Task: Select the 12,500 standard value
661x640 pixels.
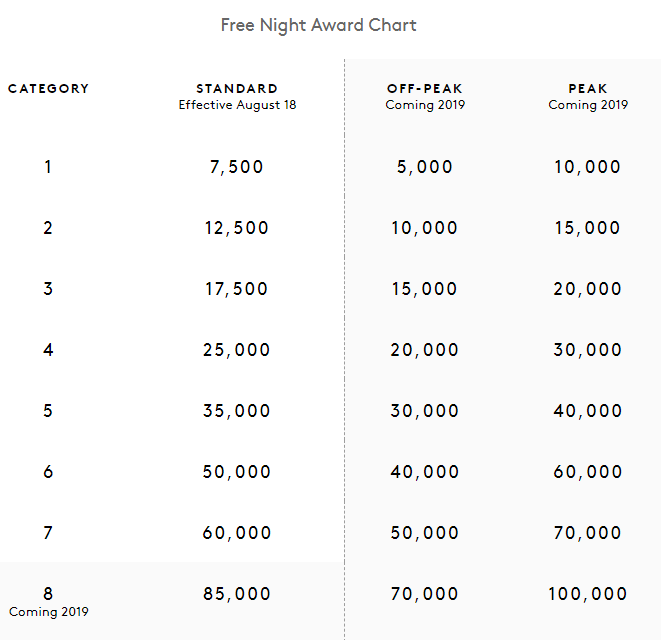Action: (237, 228)
